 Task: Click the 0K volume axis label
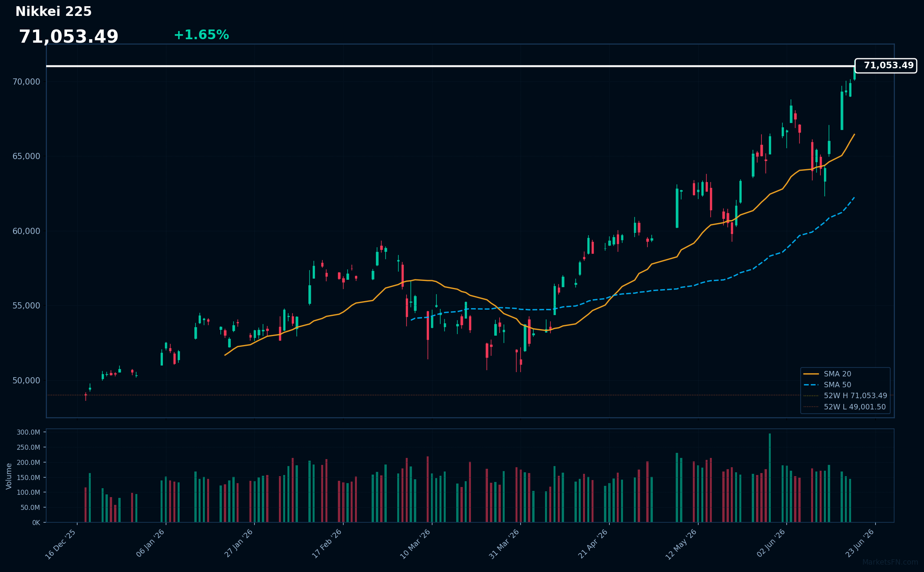pos(36,523)
